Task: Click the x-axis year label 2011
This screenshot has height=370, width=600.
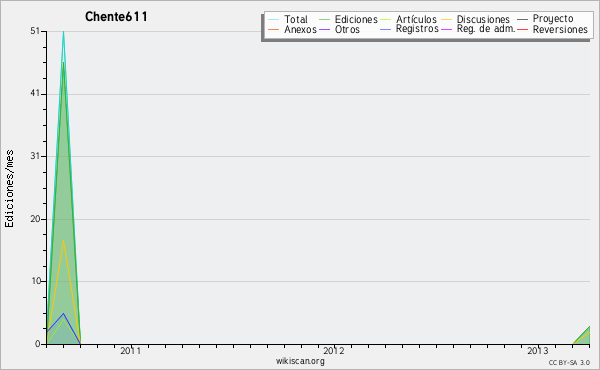Action: [130, 350]
